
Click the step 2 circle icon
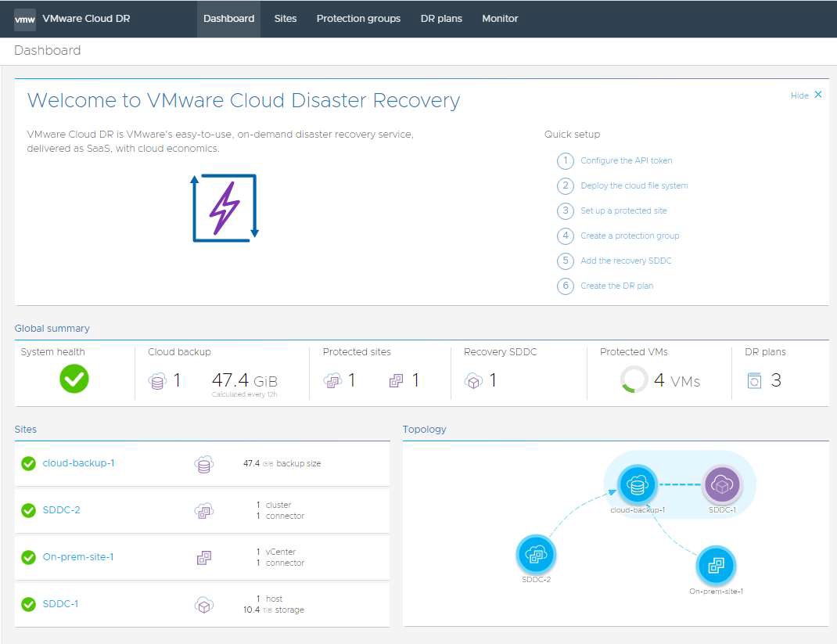pos(566,185)
